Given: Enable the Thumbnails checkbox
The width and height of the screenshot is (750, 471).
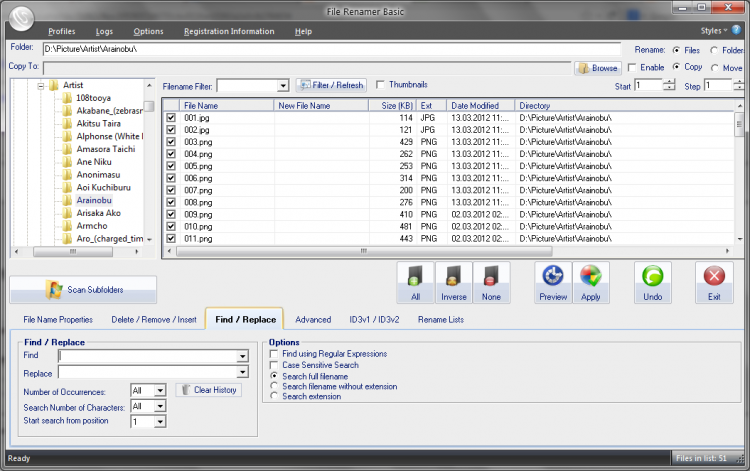Looking at the screenshot, I should point(380,85).
